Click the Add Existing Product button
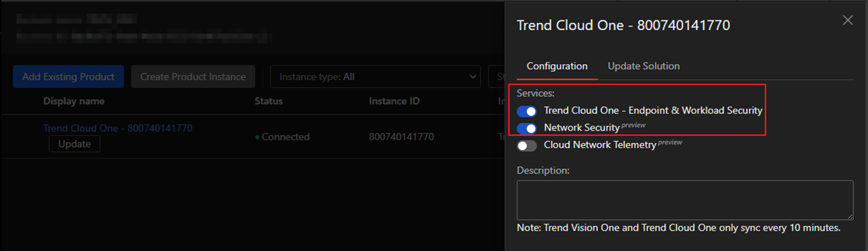 68,76
